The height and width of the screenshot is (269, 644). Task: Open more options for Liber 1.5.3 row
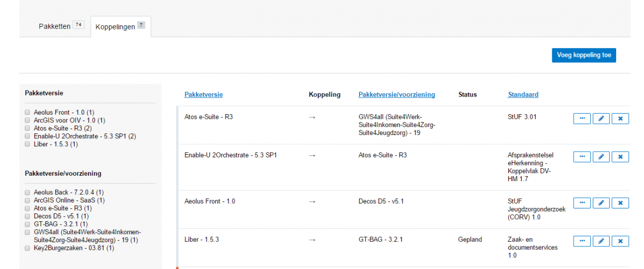pos(582,241)
